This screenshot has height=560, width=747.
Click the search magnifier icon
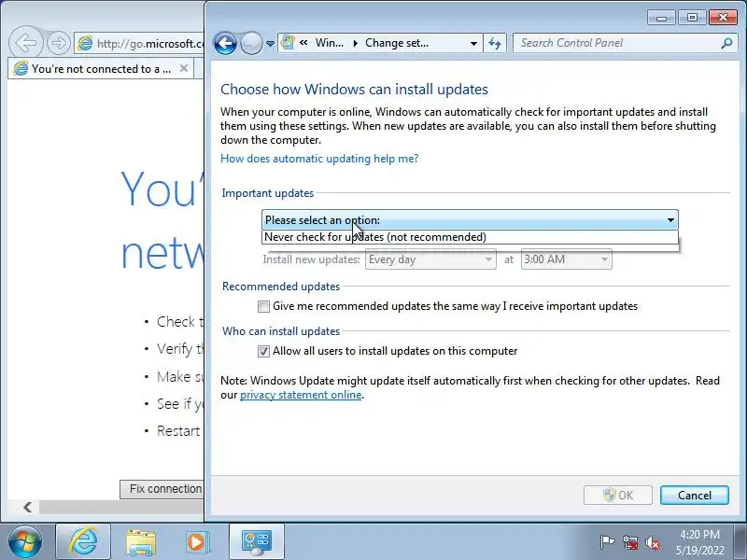726,43
